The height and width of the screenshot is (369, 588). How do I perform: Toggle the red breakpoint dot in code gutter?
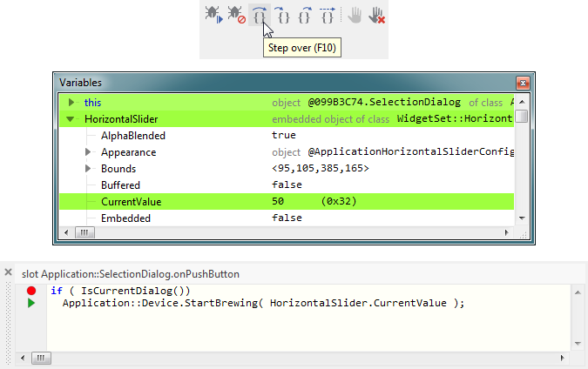[31, 291]
